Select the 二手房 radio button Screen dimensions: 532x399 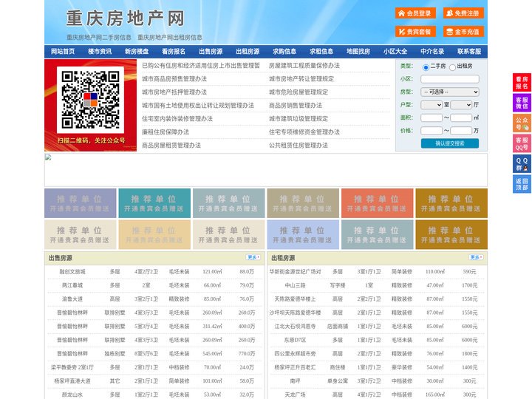pos(426,67)
